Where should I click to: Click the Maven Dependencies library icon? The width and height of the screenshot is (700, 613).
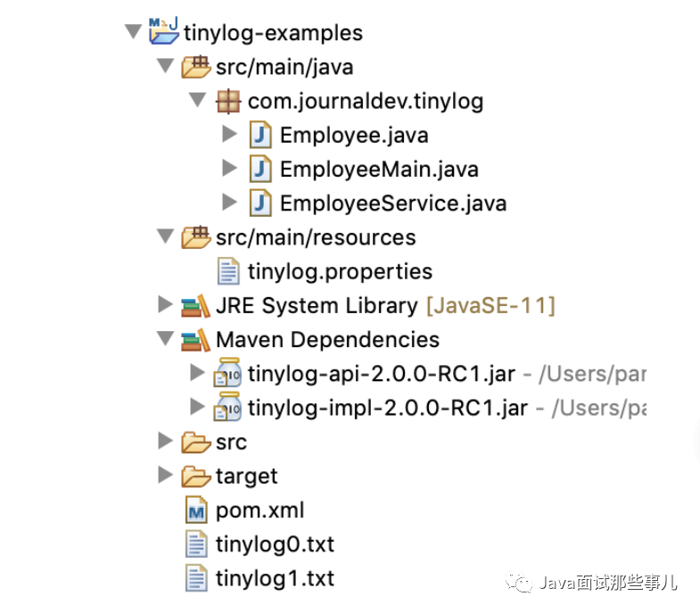click(195, 340)
